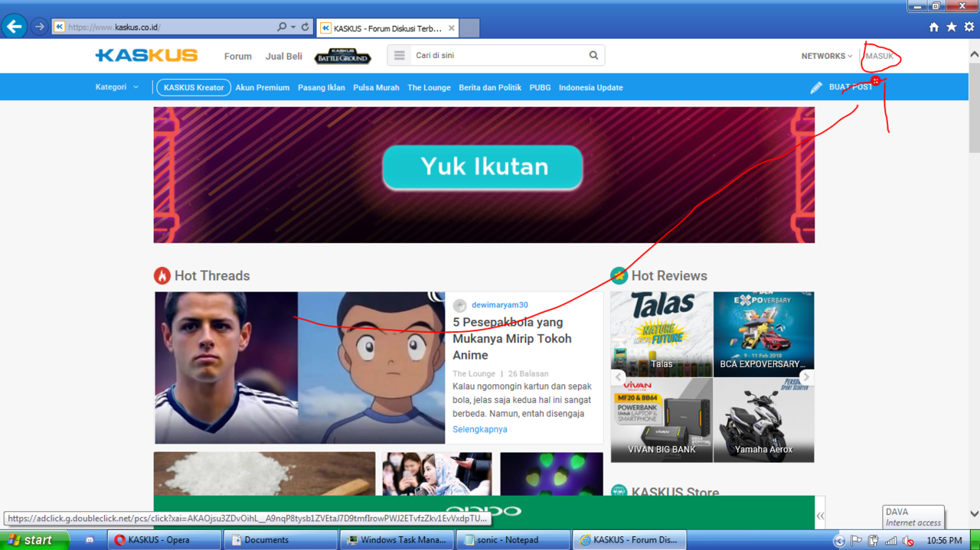Click the BUAT POST pencil icon
The image size is (980, 550).
pos(816,87)
